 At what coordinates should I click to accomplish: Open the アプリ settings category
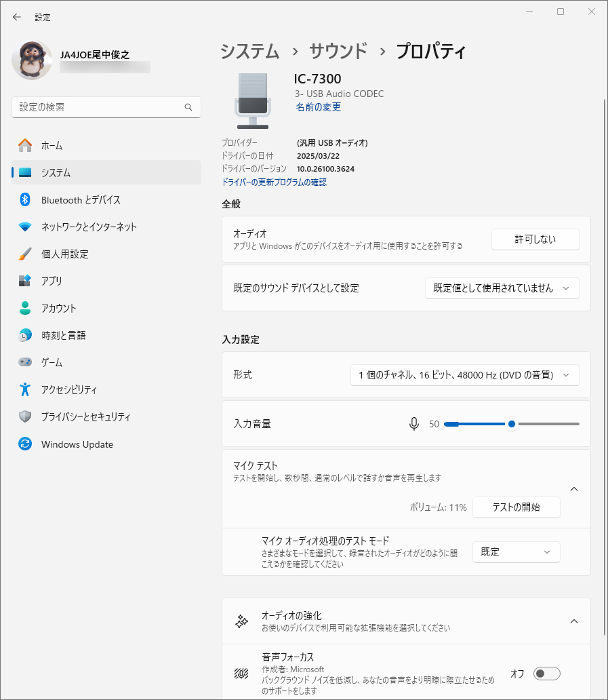[106, 281]
